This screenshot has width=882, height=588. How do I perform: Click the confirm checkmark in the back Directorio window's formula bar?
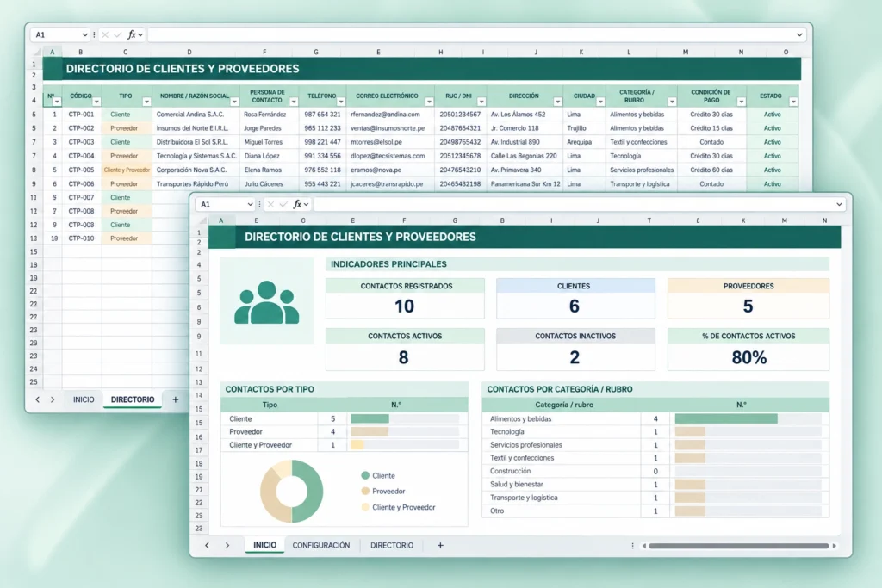tap(117, 34)
